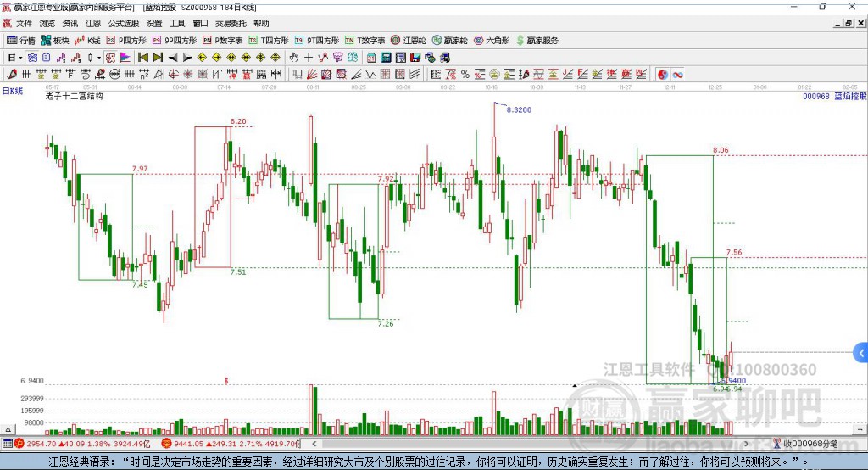Viewport: 868px width, 470px height.
Task: Select the parallel lines channel tool
Action: click(x=415, y=74)
